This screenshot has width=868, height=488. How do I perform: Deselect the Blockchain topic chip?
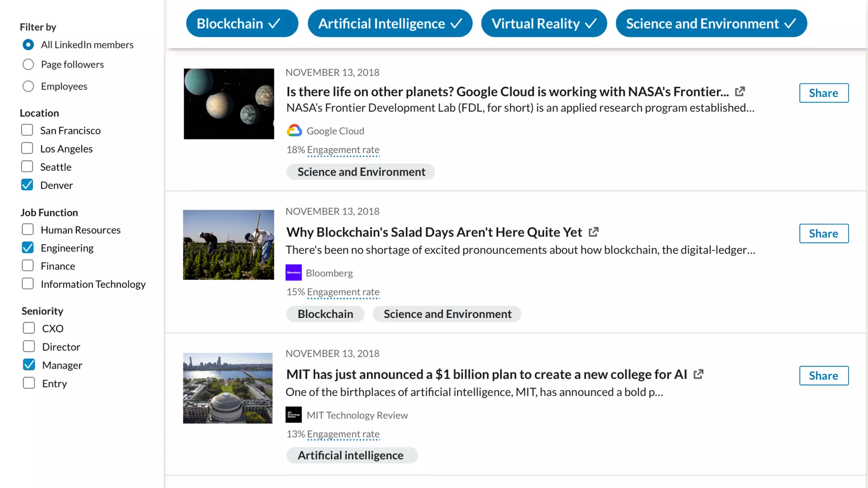click(x=242, y=23)
